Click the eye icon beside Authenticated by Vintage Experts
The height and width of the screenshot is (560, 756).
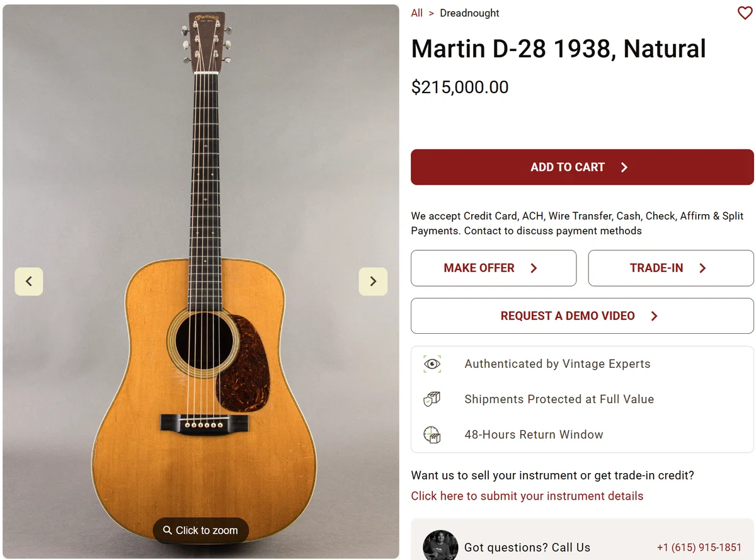pos(432,363)
